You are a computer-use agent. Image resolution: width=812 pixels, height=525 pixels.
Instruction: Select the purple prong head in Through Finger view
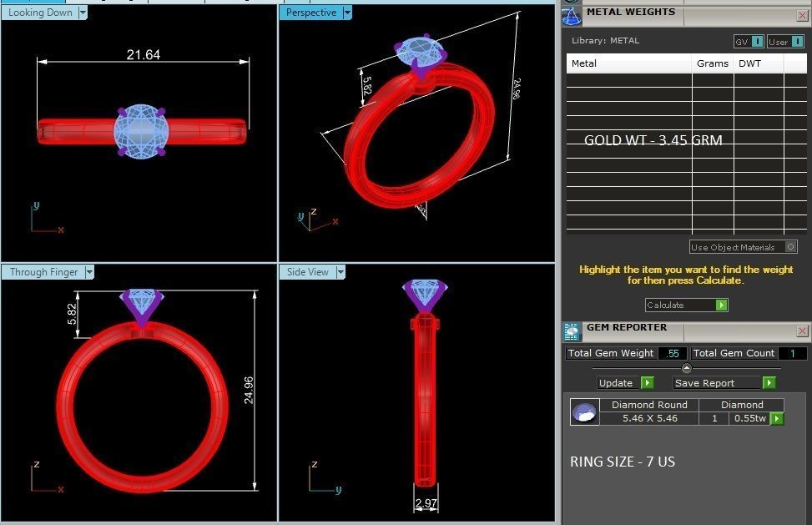141,317
